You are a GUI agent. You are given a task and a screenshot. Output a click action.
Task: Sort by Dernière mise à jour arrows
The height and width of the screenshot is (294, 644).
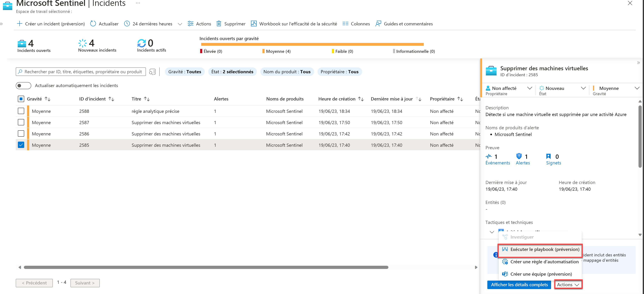coord(419,99)
